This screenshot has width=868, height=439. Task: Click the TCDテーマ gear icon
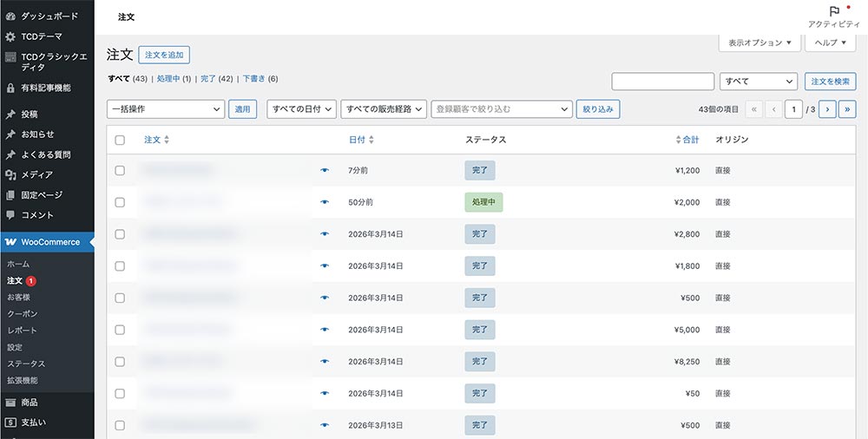pyautogui.click(x=10, y=36)
